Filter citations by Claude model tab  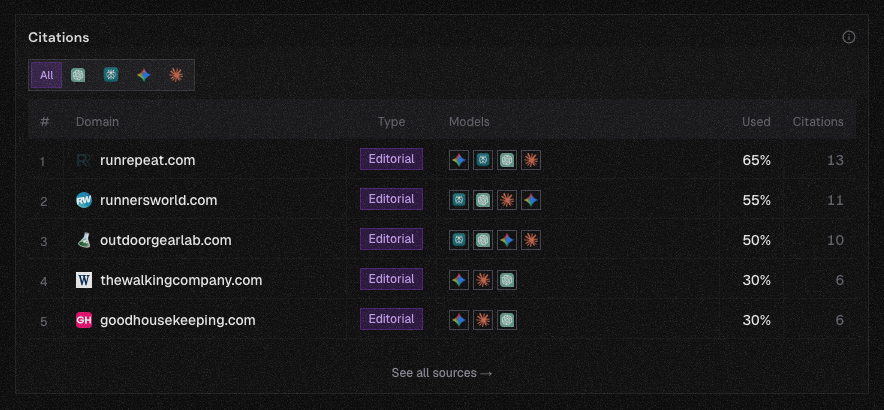click(x=176, y=75)
